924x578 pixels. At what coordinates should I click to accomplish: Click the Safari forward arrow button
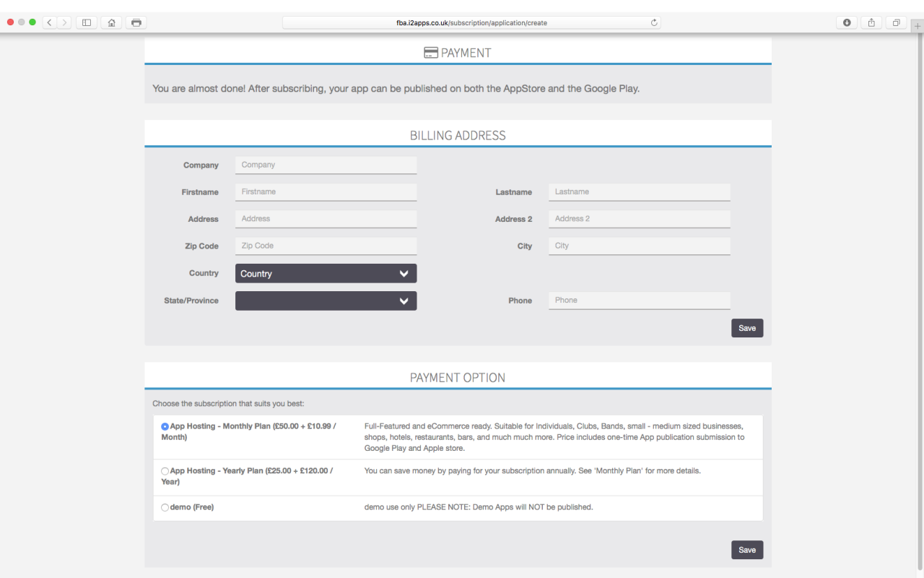[65, 22]
